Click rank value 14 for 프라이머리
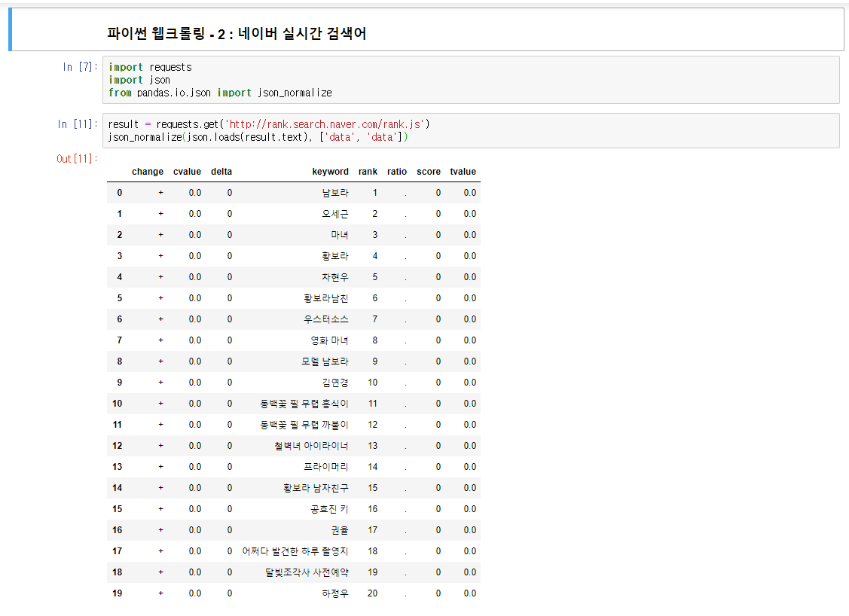Image resolution: width=849 pixels, height=616 pixels. pyautogui.click(x=372, y=467)
